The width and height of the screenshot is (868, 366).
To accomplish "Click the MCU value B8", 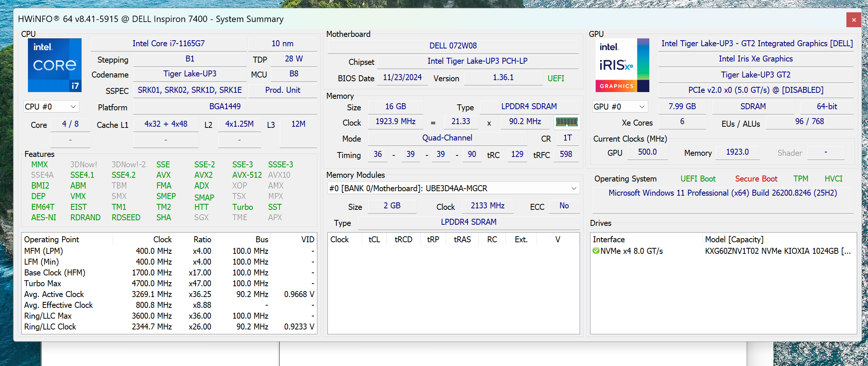I will (294, 74).
